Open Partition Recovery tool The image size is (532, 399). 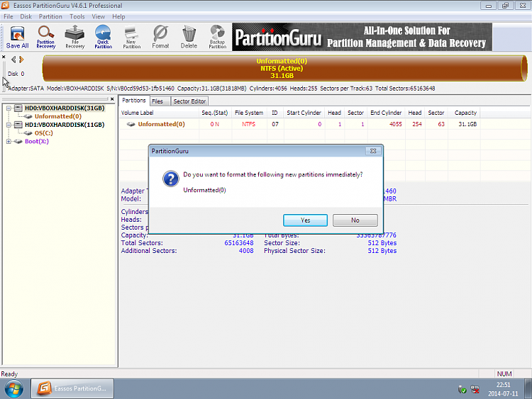tap(46, 38)
